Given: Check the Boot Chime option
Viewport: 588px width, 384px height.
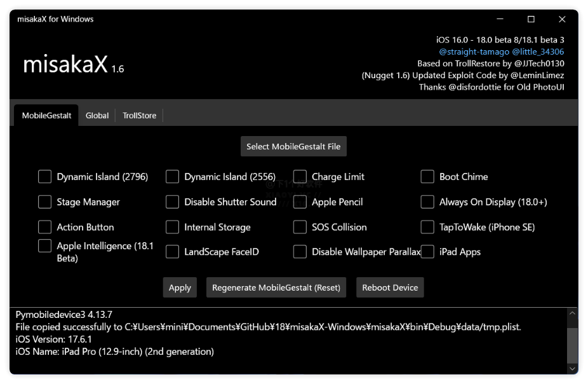Looking at the screenshot, I should pos(427,176).
